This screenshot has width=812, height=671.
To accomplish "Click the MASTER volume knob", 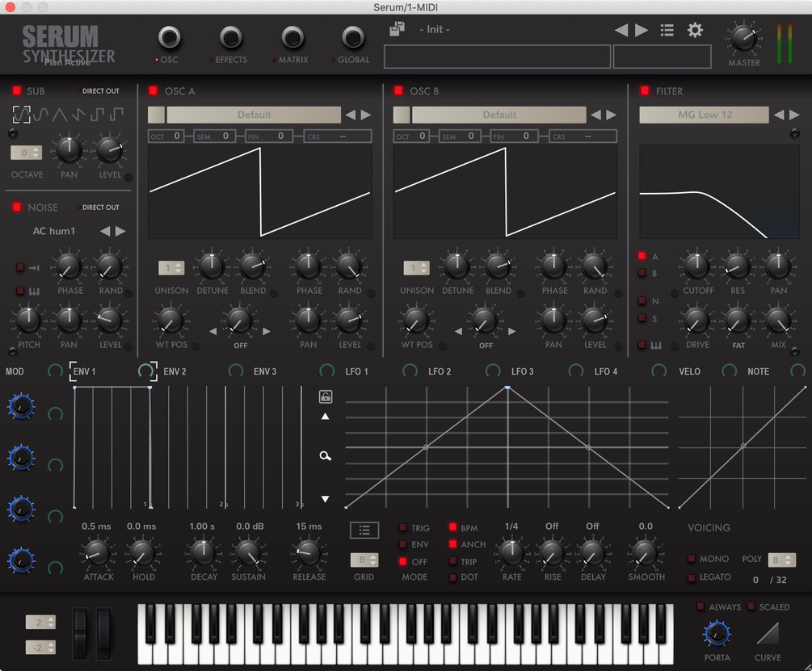I will point(743,38).
